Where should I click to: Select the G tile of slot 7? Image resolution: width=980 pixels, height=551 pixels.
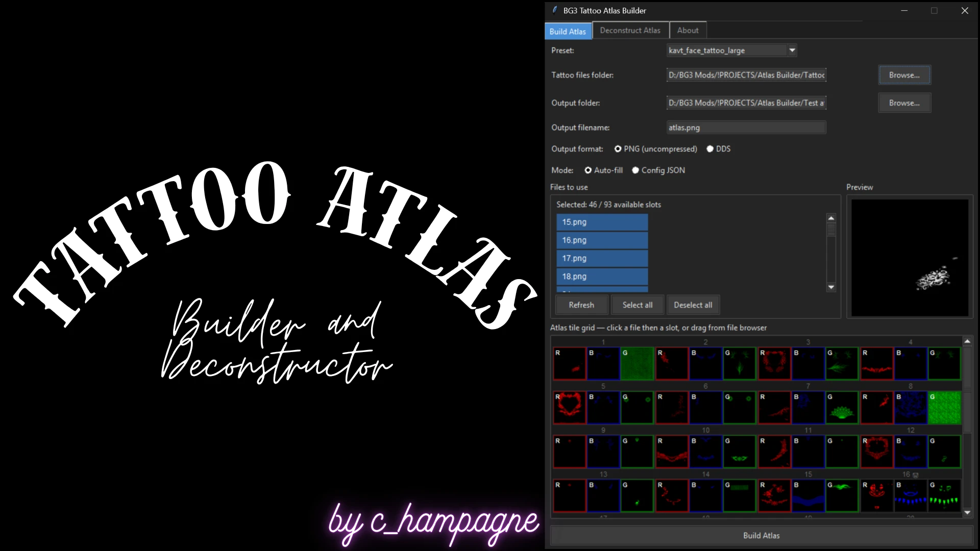(842, 408)
